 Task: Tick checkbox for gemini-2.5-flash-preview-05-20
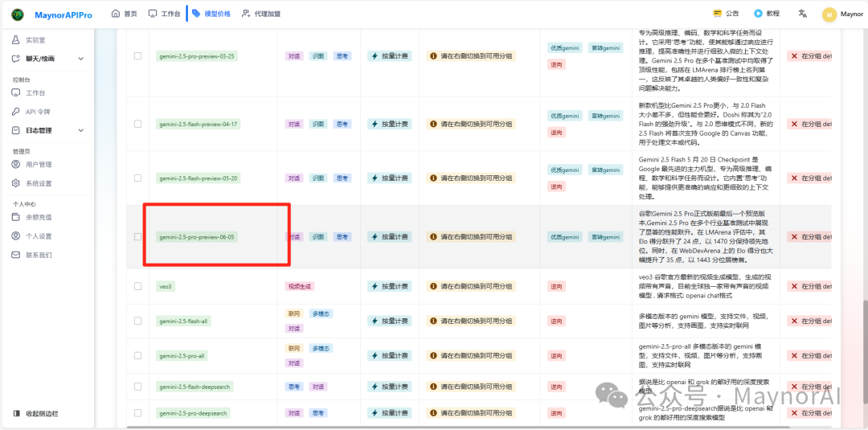(x=138, y=178)
